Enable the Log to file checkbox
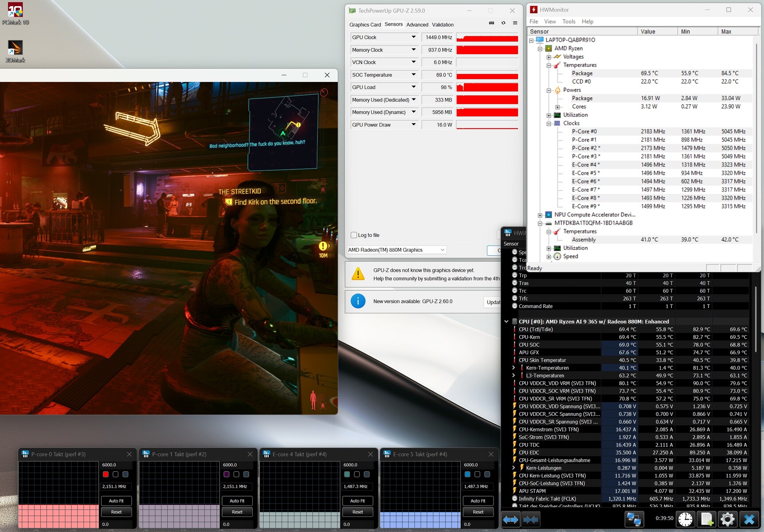Image resolution: width=764 pixels, height=532 pixels. [x=354, y=235]
